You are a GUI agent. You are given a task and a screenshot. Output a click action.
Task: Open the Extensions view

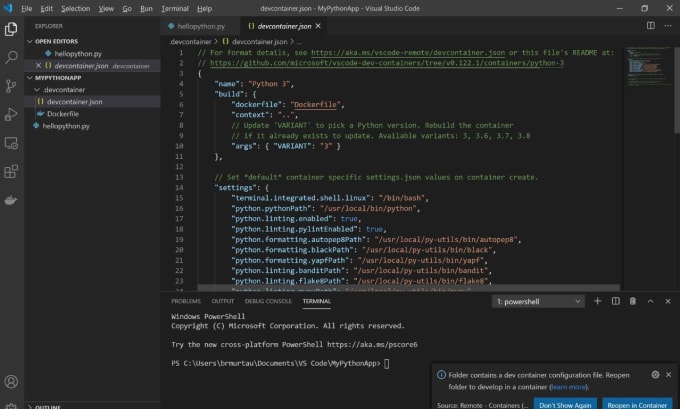(11, 171)
